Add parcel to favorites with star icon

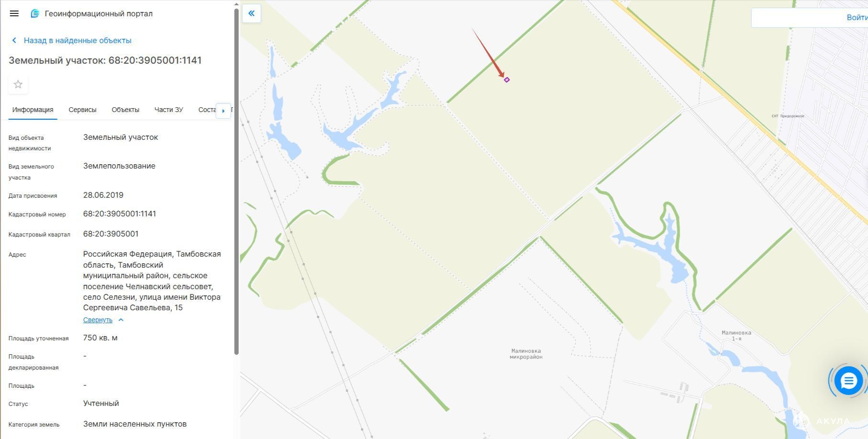coord(18,84)
